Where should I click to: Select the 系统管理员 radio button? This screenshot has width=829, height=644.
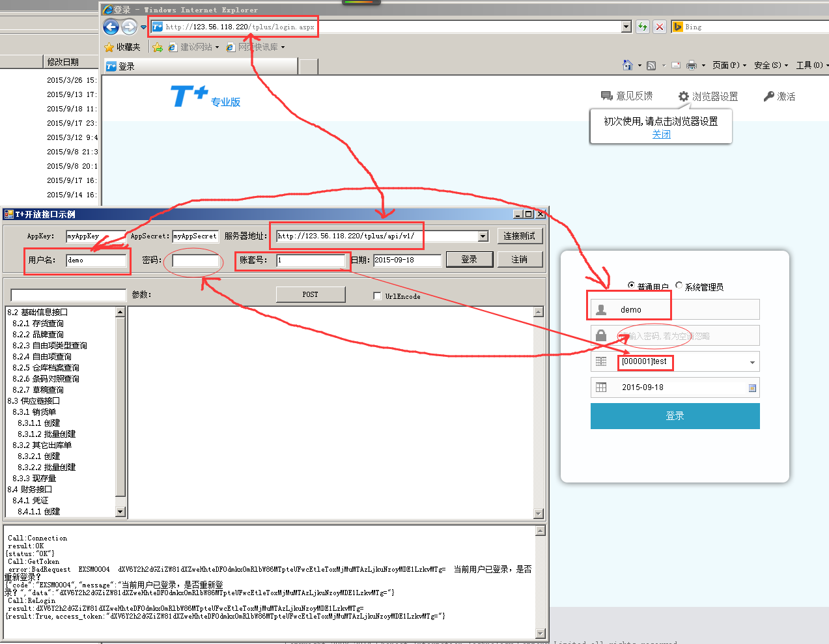coord(679,285)
